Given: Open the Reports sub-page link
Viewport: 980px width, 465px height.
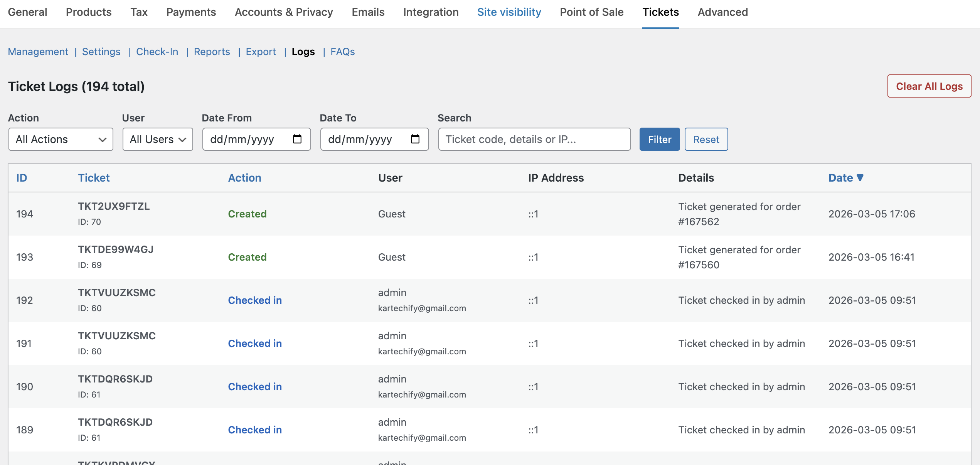Looking at the screenshot, I should point(212,52).
